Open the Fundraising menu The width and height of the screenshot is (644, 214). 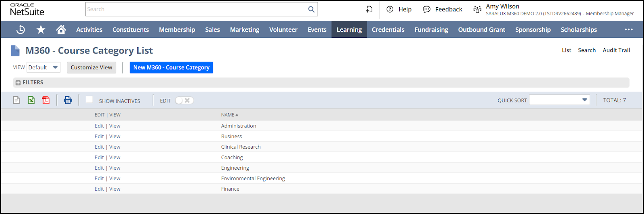pos(431,29)
